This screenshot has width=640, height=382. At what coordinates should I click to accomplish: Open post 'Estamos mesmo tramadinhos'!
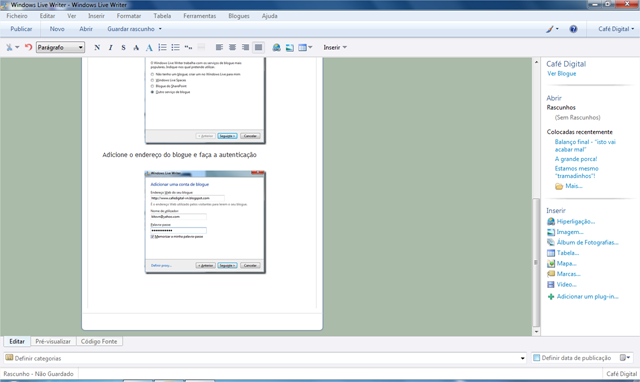coord(576,172)
